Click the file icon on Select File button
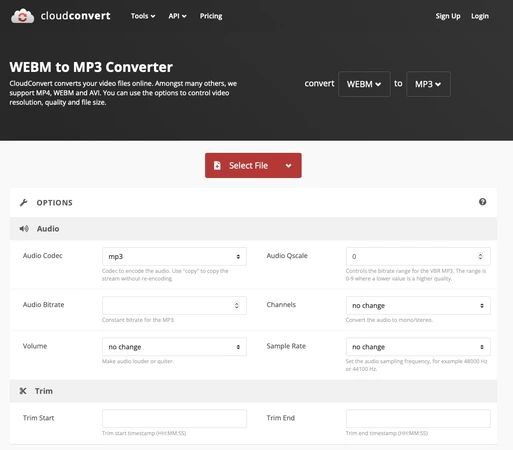This screenshot has width=513, height=450. (x=217, y=165)
